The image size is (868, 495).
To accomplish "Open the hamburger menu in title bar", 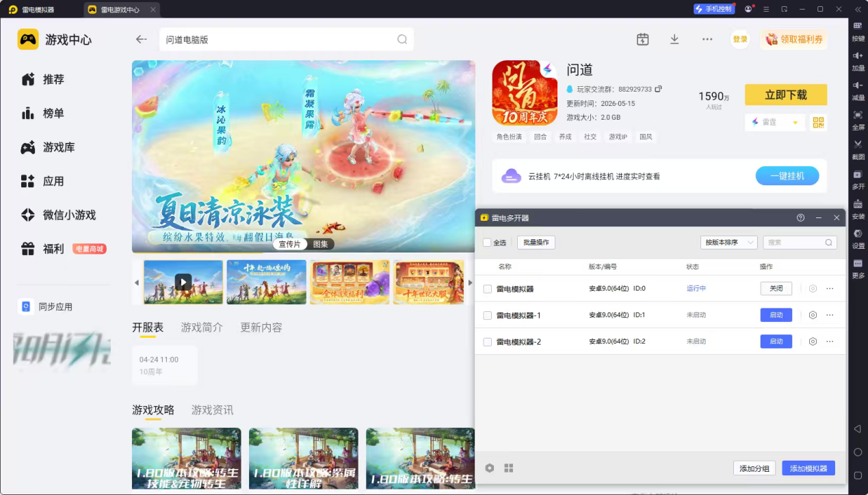I will (766, 9).
